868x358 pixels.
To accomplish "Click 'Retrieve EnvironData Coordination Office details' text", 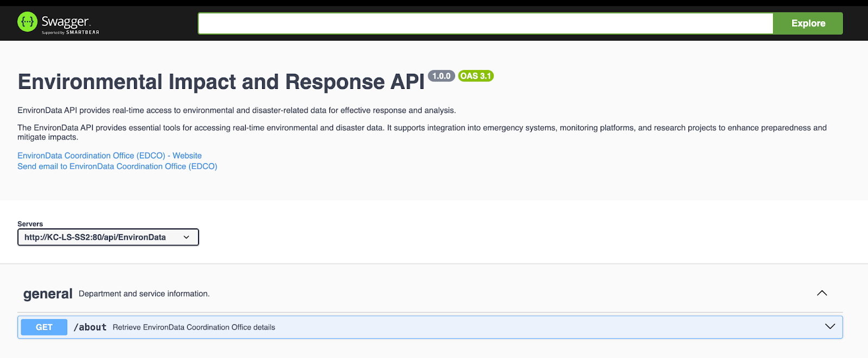I will 194,327.
